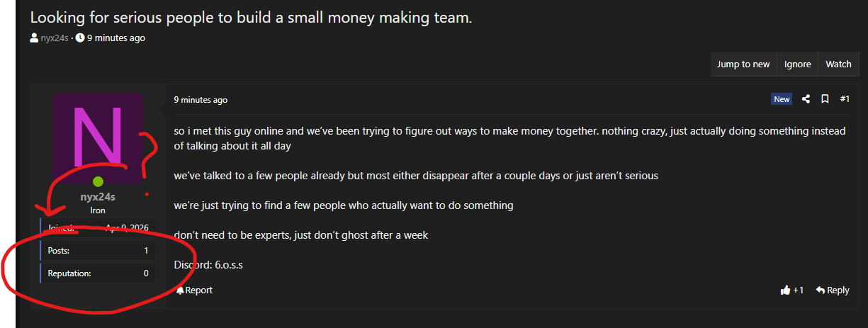The width and height of the screenshot is (868, 328).
Task: Click the green online status dot
Action: point(98,182)
